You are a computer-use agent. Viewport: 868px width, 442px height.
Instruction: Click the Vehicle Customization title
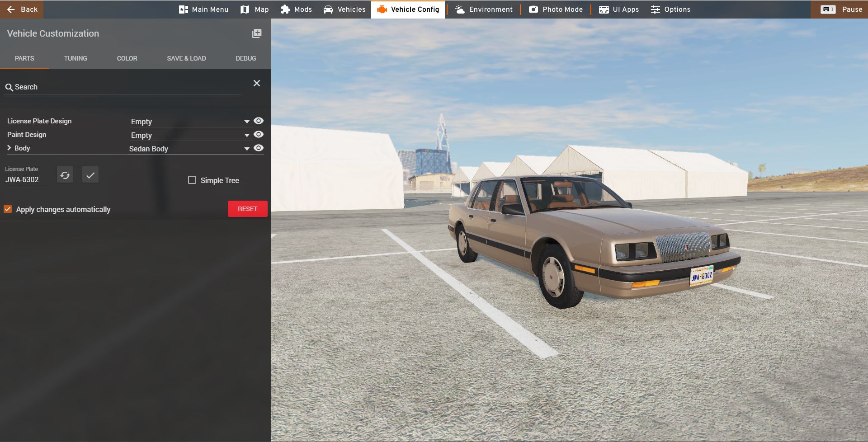(53, 33)
